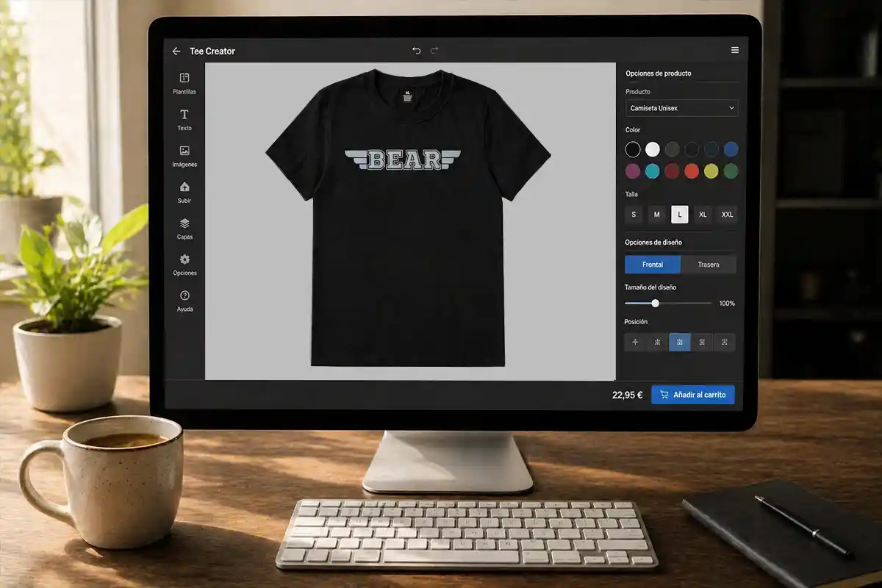Select the Texto tool

coord(184,120)
